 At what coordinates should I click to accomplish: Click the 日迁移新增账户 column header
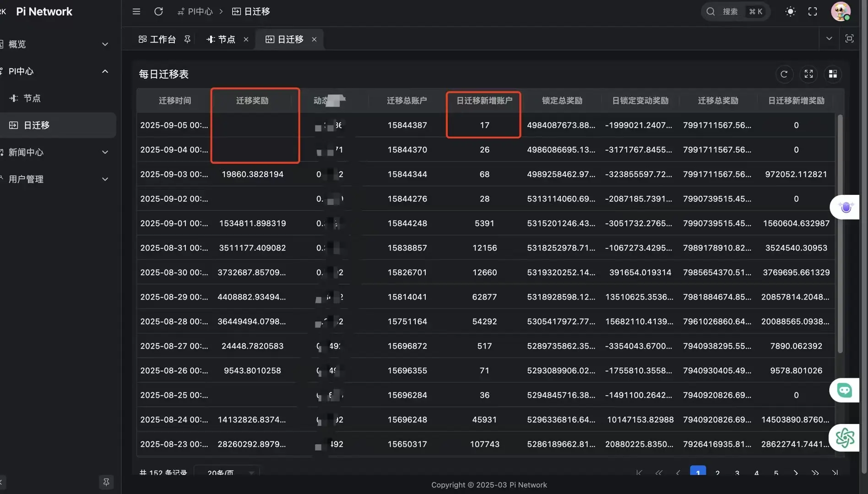pyautogui.click(x=484, y=101)
